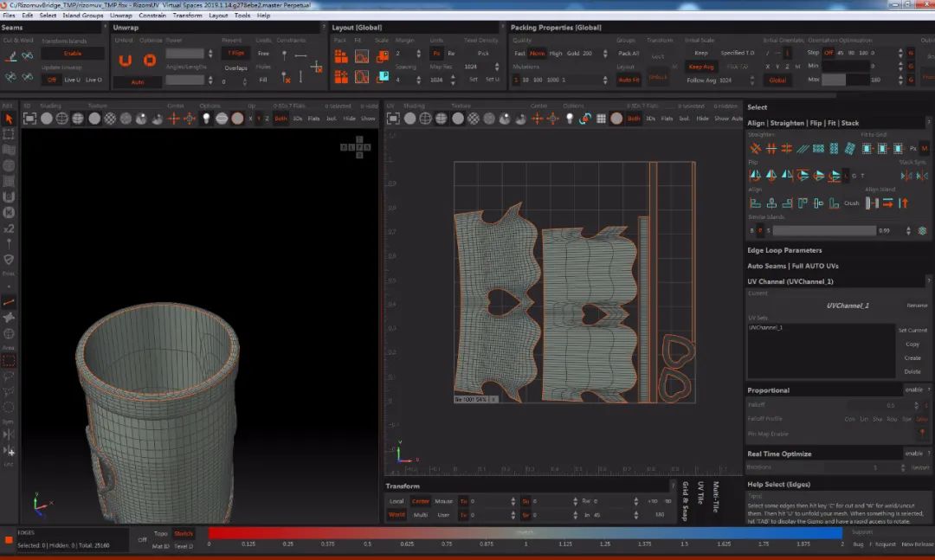Screen dimensions: 935x560
Task: Click the Cut seam icon
Action: 12,56
